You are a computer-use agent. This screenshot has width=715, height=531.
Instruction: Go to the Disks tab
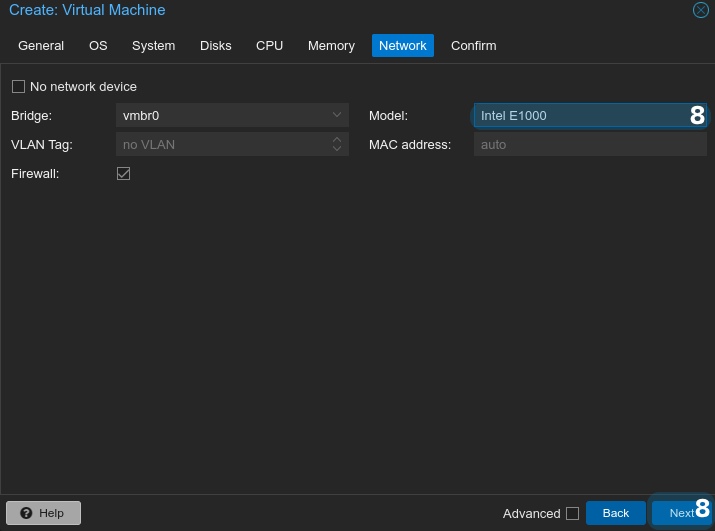coord(215,46)
